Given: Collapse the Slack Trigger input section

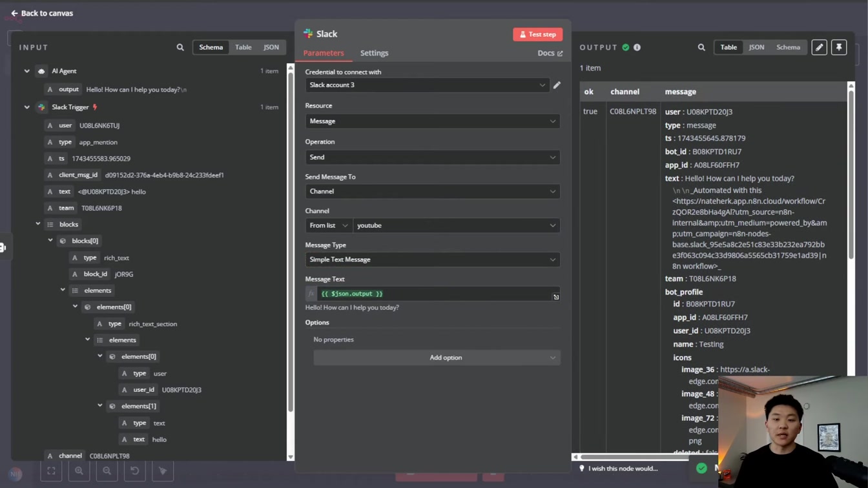Looking at the screenshot, I should [x=27, y=107].
